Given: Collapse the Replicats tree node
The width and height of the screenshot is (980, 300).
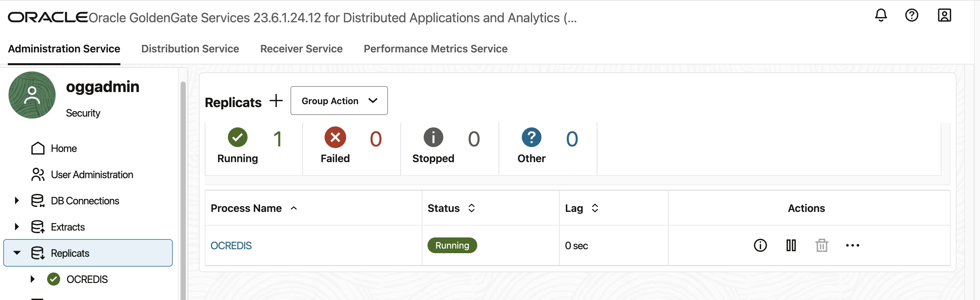Looking at the screenshot, I should (x=17, y=253).
